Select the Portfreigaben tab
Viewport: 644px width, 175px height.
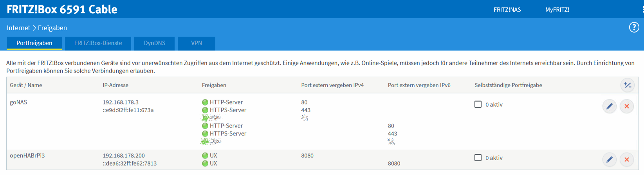(x=34, y=43)
